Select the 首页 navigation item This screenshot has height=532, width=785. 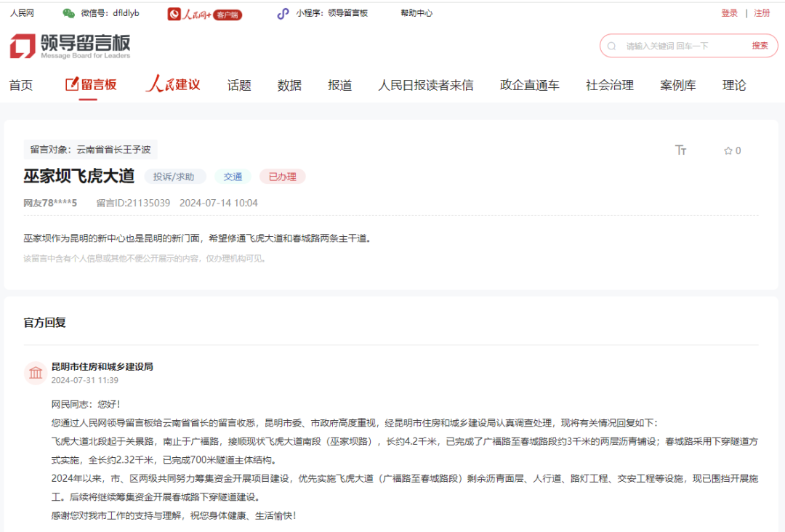click(21, 85)
